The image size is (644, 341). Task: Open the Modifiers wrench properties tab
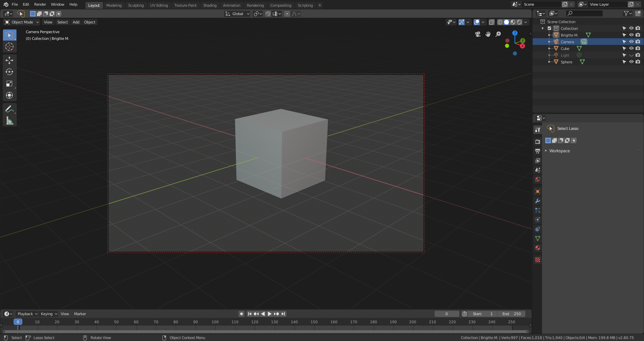pos(538,201)
